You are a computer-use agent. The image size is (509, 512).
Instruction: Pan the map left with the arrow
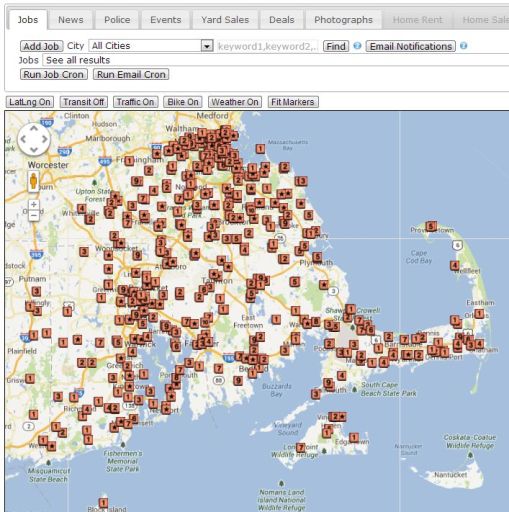tap(23, 139)
